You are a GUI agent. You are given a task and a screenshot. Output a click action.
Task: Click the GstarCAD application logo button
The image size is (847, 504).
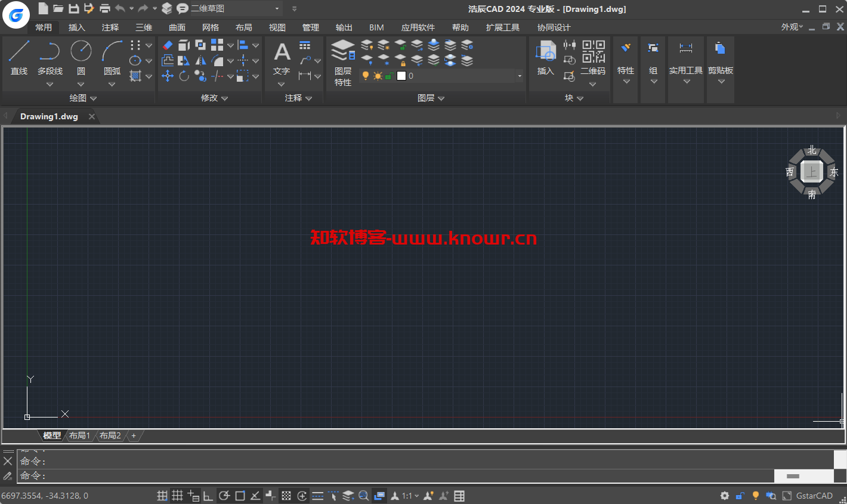[16, 15]
